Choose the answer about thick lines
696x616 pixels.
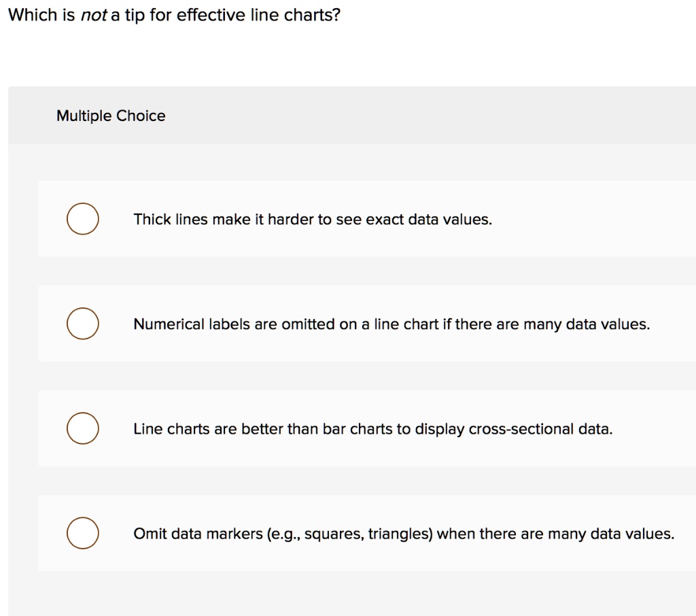click(x=313, y=219)
